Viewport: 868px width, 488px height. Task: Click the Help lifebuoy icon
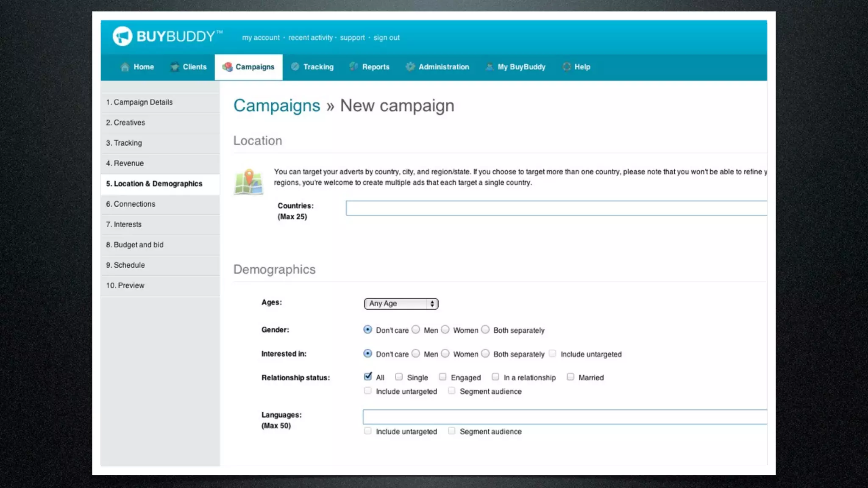click(x=566, y=67)
